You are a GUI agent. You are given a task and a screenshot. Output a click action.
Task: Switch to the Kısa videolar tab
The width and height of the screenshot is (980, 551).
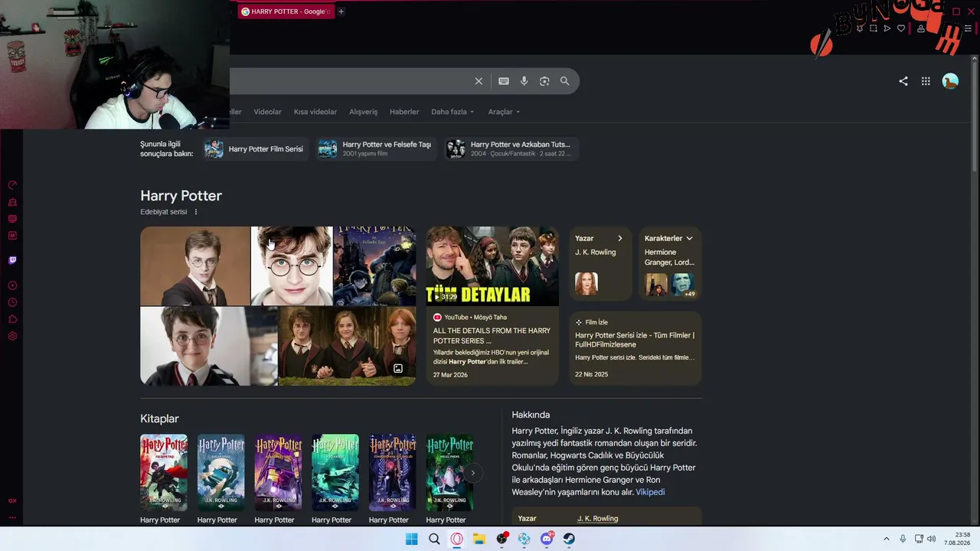coord(315,112)
